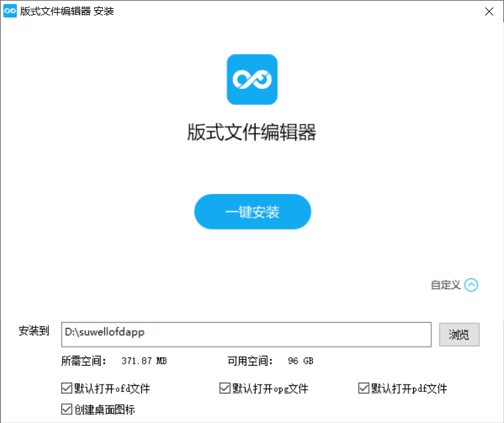Click the 自定义 text link
The height and width of the screenshot is (423, 504).
pos(445,285)
